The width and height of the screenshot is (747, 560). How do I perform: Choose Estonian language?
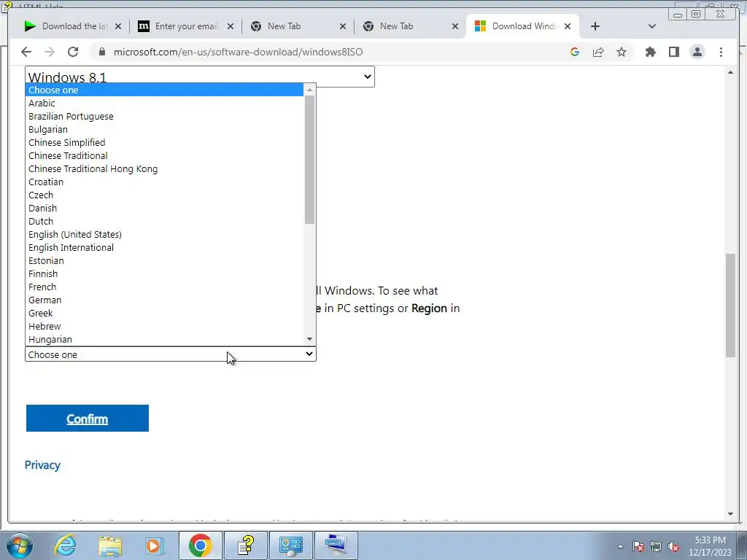pyautogui.click(x=164, y=260)
